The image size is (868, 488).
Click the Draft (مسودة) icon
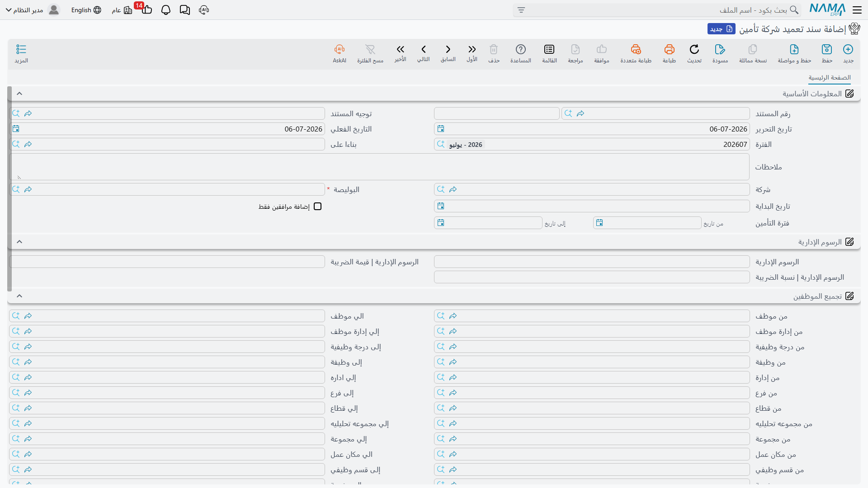[720, 49]
